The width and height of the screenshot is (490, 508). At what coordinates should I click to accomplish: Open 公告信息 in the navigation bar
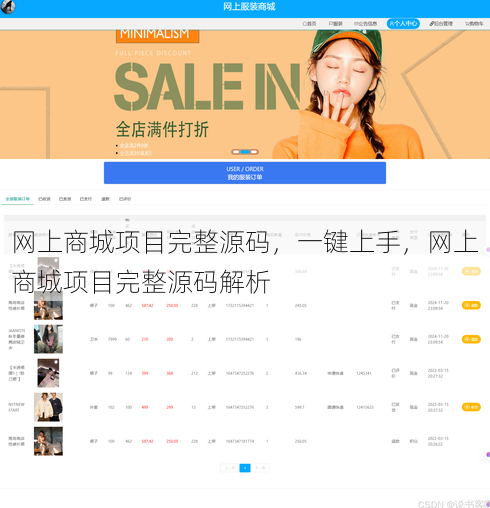pyautogui.click(x=365, y=24)
